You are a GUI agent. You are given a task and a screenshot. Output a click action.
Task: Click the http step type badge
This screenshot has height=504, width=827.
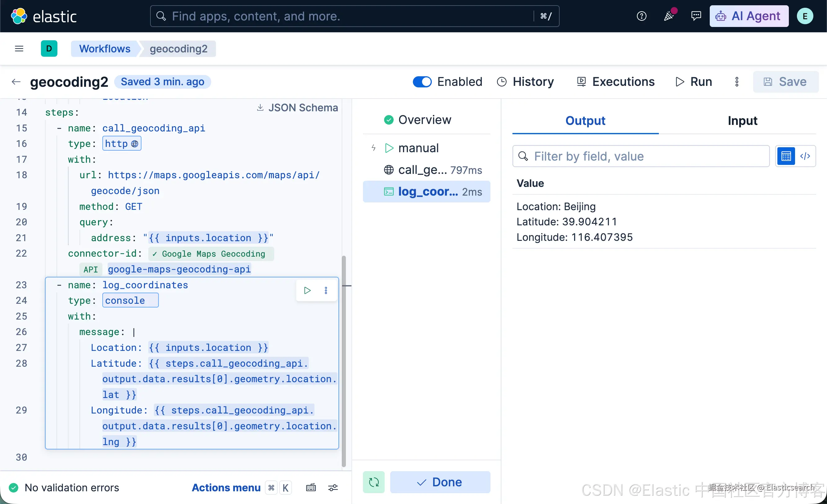[122, 144]
